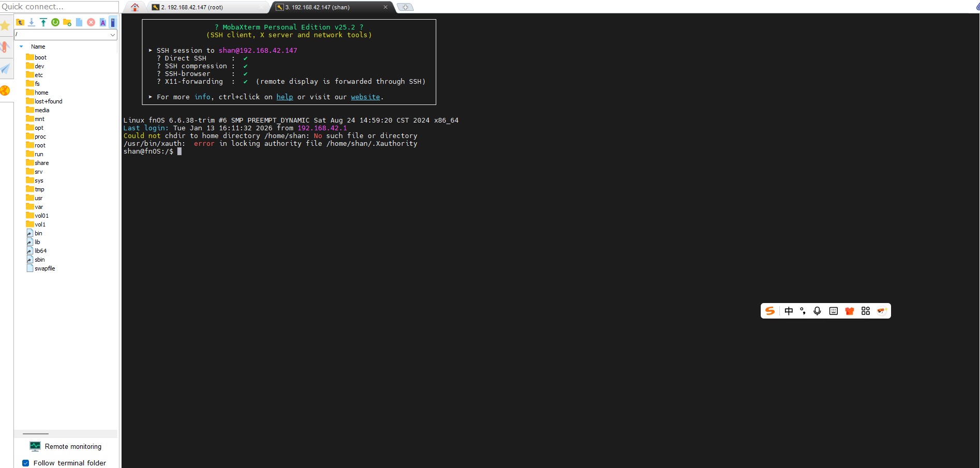Create a new folder via toolbar icon
The width and height of the screenshot is (980, 468).
pos(67,22)
